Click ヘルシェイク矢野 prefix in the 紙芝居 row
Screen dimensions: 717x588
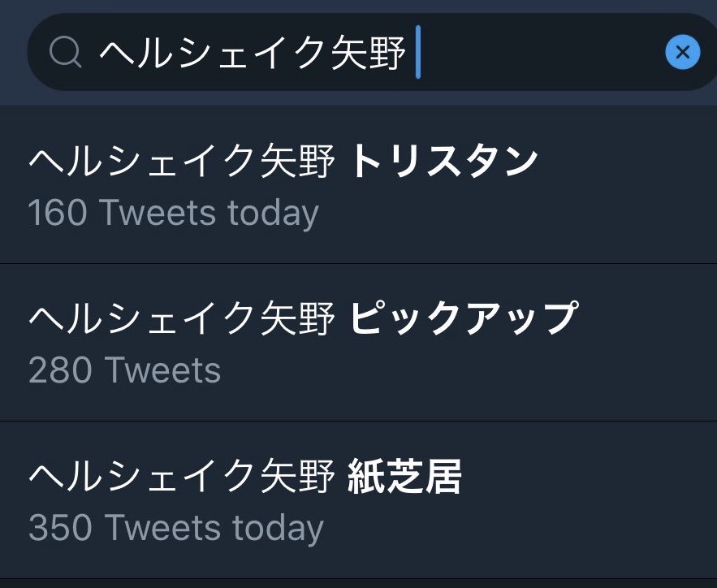(182, 477)
